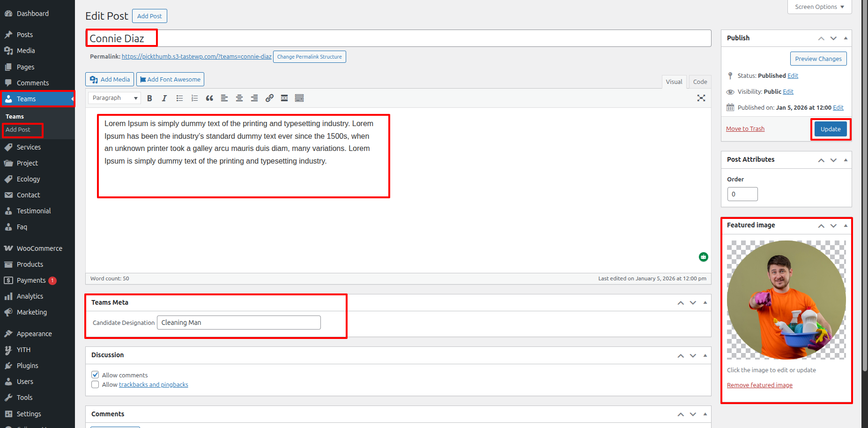
Task: Enter distraction-free fullscreen editor mode
Action: click(701, 98)
